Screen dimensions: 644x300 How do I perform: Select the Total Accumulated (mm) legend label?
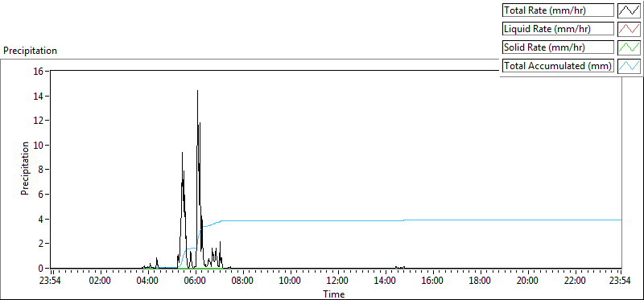558,66
